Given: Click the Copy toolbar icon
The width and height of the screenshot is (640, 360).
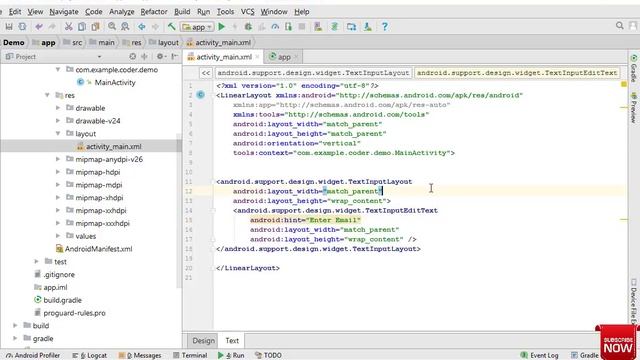Looking at the screenshot, I should click(82, 27).
